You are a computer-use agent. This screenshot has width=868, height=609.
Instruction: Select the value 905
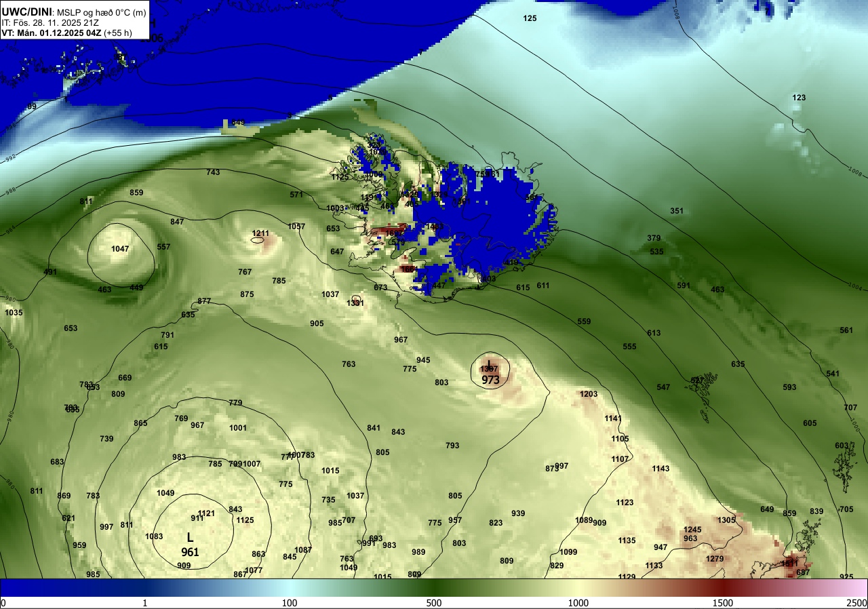click(317, 323)
